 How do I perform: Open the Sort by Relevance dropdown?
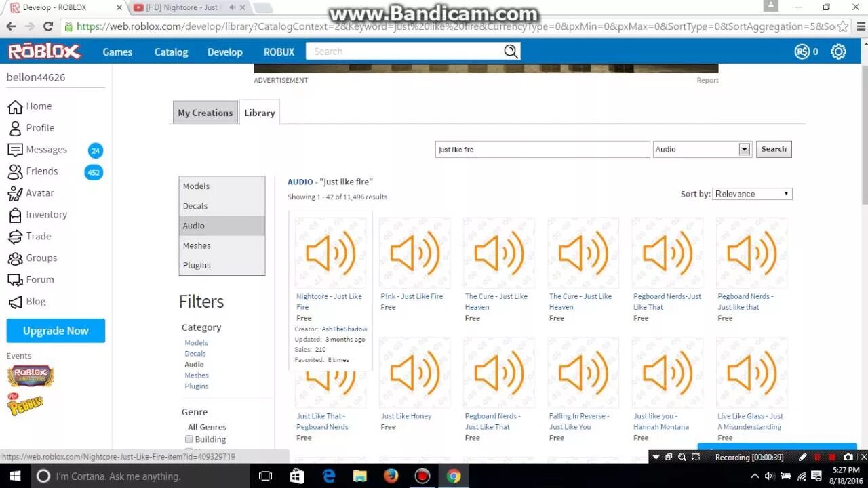tap(752, 194)
